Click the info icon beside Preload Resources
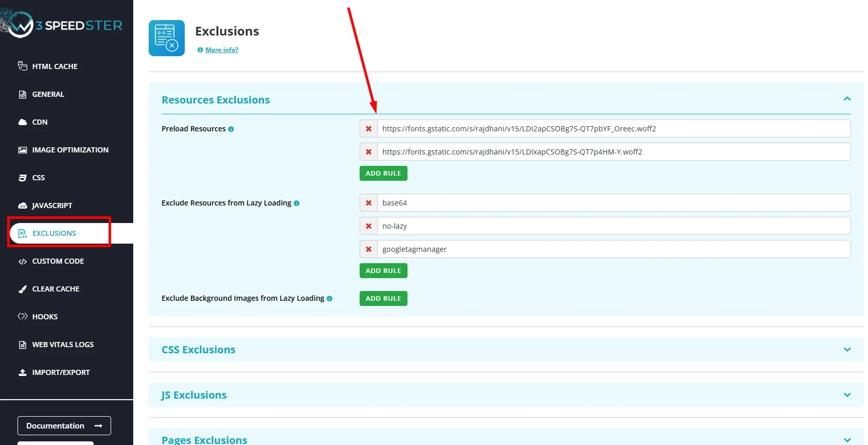The image size is (868, 445). tap(231, 129)
